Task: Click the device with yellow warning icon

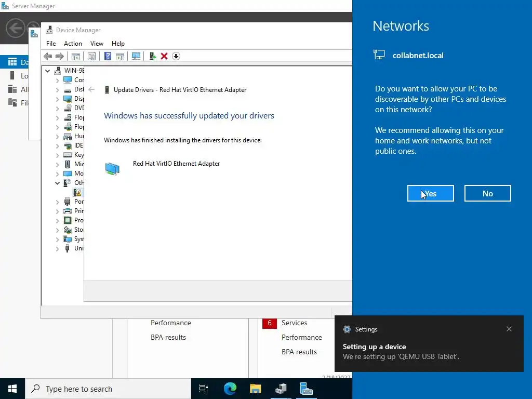Action: point(77,192)
